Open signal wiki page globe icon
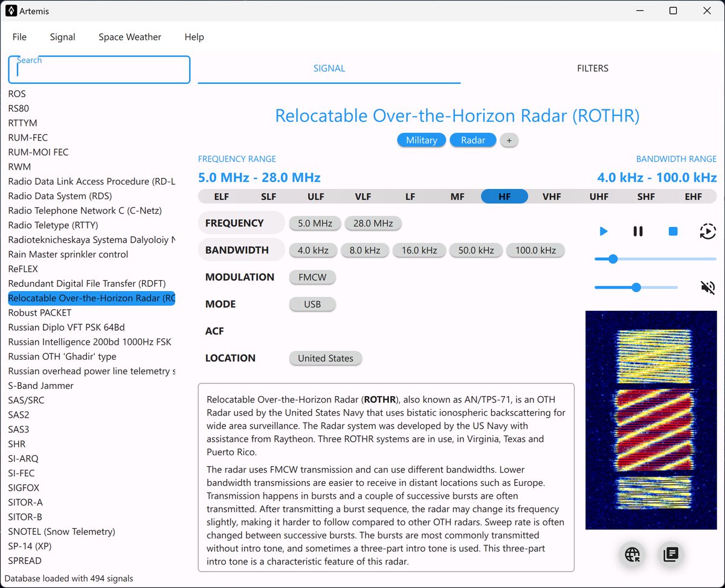This screenshot has height=588, width=725. point(633,554)
